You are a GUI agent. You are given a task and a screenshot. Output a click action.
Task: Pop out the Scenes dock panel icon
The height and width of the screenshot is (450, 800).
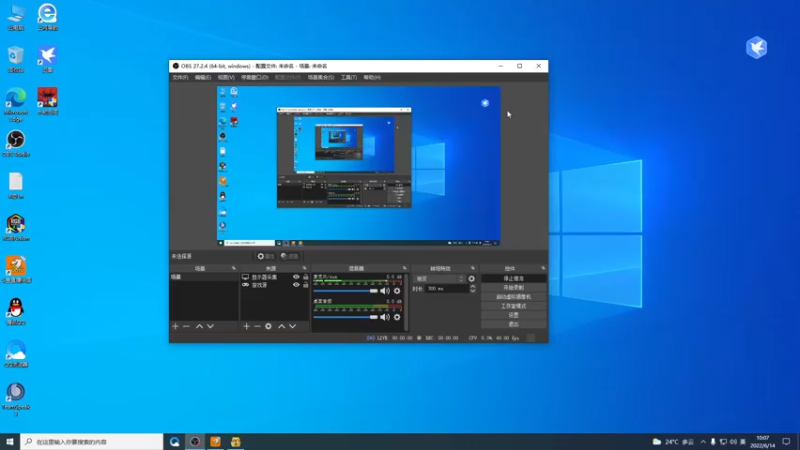(234, 268)
